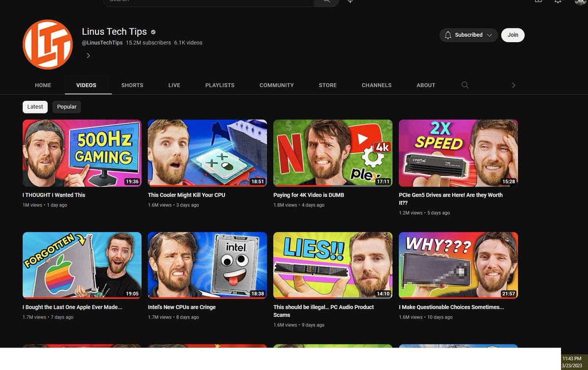Open the SHORTS tab
Viewport: 588px width, 370px height.
pos(132,85)
